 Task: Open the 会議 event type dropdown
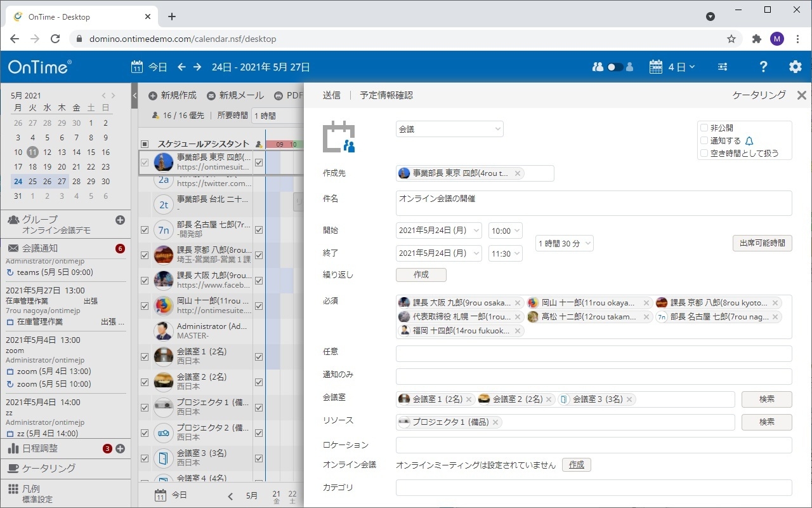(x=449, y=128)
